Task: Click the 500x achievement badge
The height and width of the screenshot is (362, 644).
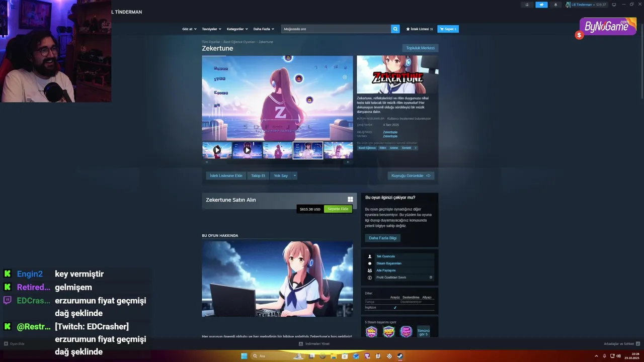Action: (388, 332)
